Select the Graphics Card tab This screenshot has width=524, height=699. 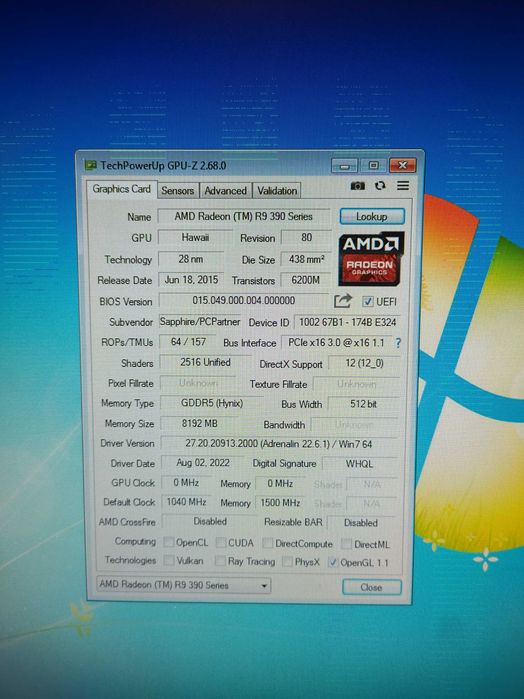click(x=122, y=189)
